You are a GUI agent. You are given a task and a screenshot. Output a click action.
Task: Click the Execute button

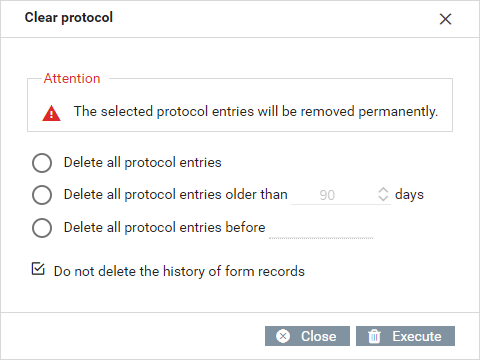[x=405, y=336]
